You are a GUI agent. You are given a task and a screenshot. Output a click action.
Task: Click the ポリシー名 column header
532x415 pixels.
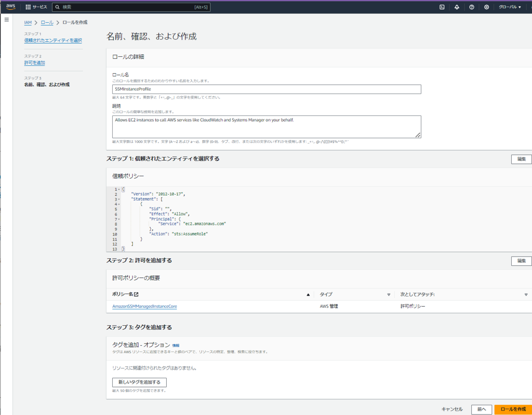[123, 294]
